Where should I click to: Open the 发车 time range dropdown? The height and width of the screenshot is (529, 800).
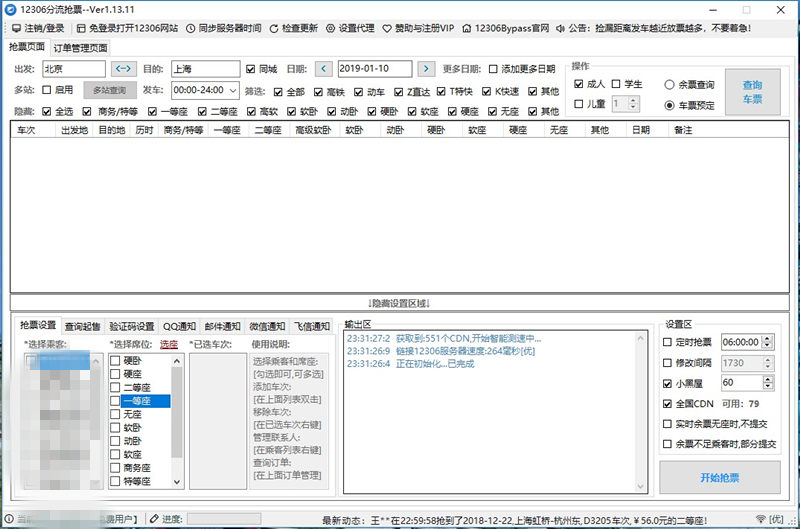coord(233,90)
